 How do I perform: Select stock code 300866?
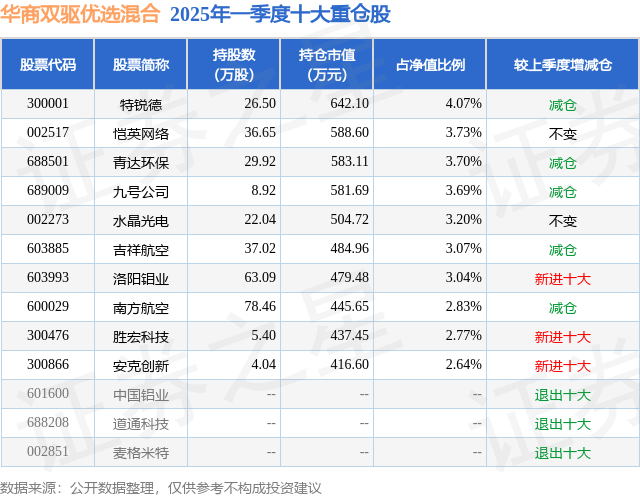48,364
